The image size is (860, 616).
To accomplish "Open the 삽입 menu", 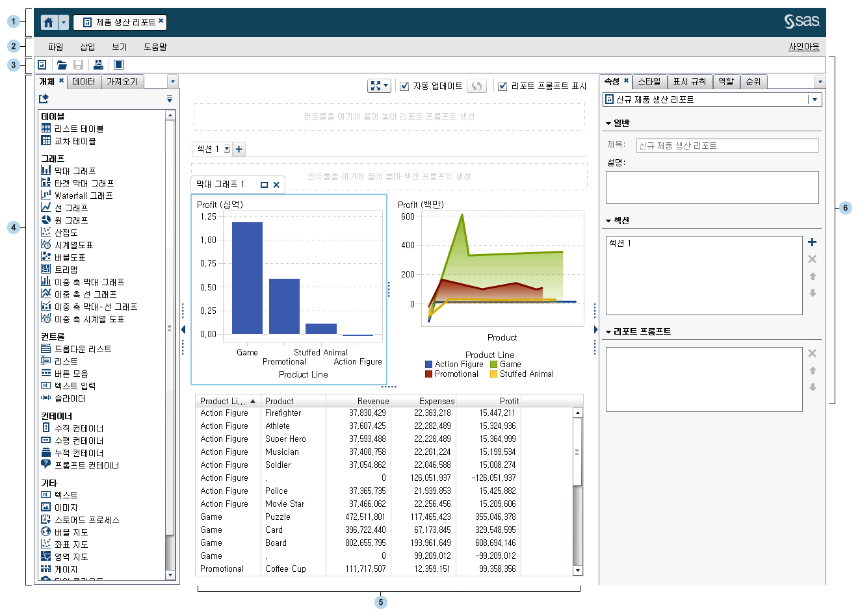I will click(87, 47).
